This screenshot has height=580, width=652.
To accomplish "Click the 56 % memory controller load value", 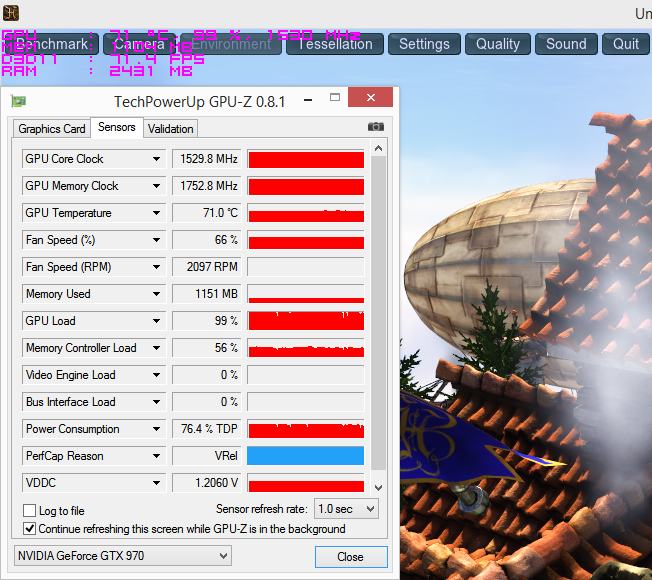I will 207,348.
